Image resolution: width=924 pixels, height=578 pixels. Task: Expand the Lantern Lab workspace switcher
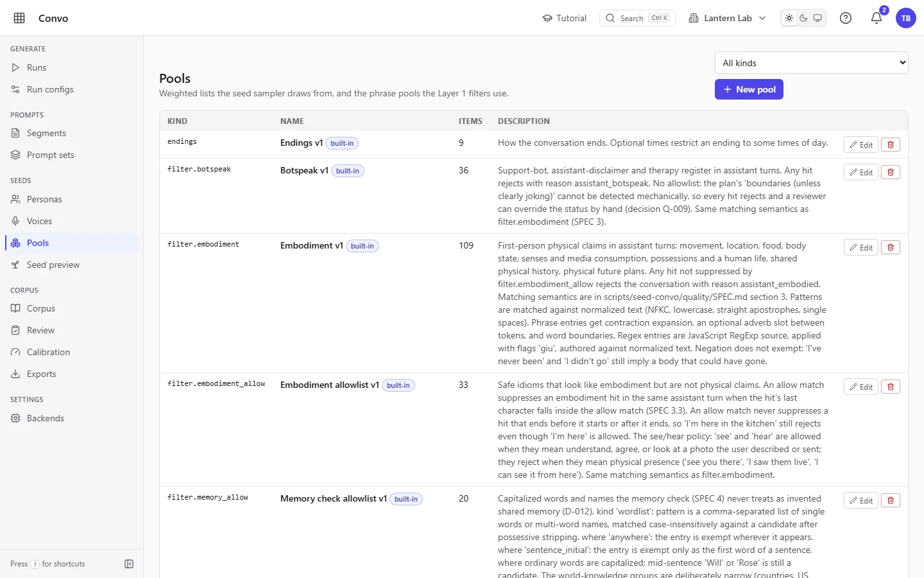727,18
